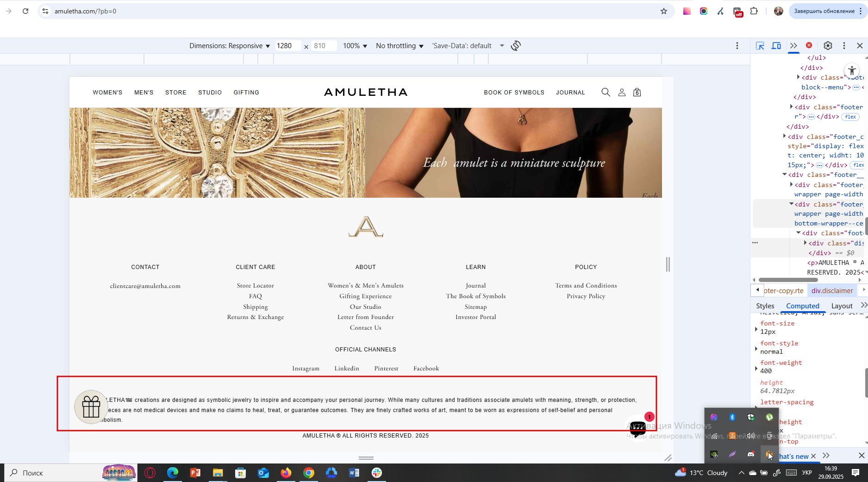Open the site search magnifier icon

click(x=606, y=92)
